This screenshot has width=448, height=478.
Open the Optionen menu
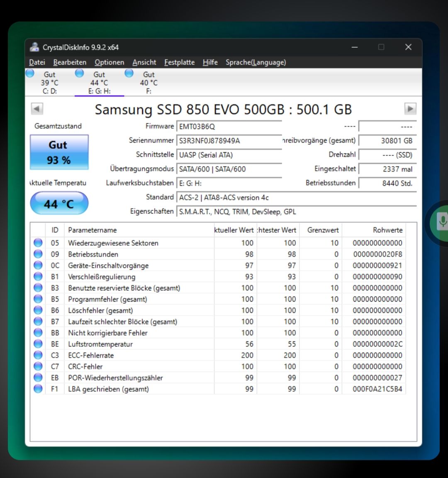110,62
